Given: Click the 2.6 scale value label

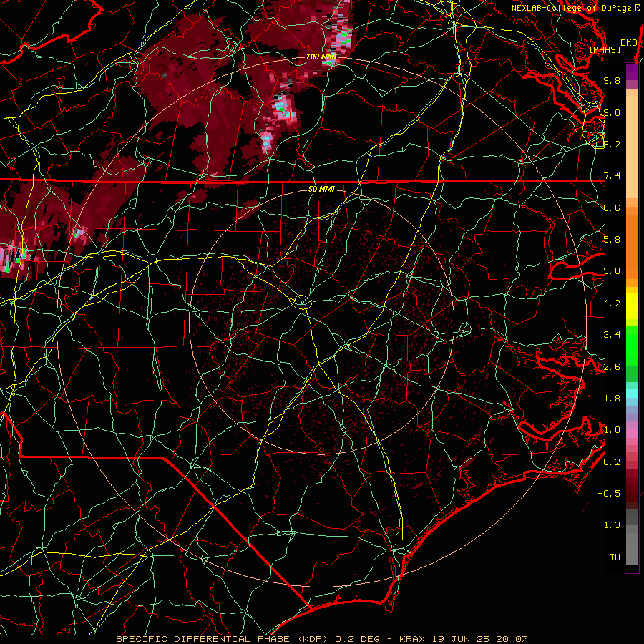Looking at the screenshot, I should [x=612, y=367].
